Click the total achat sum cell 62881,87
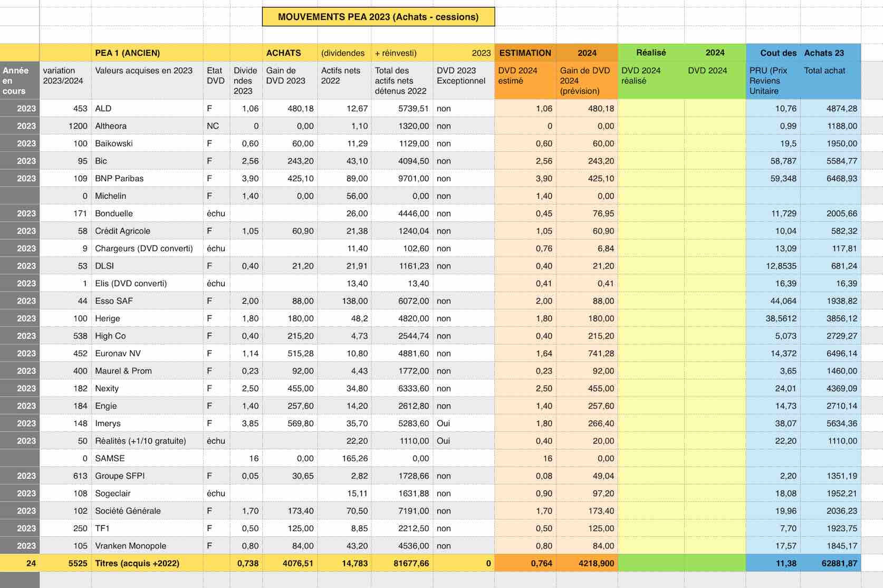The image size is (883, 588). (x=830, y=563)
